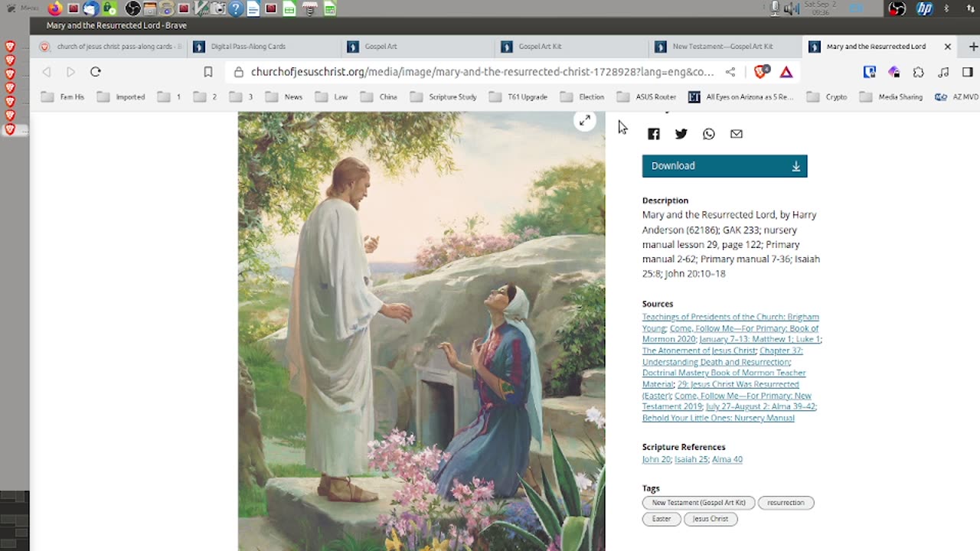Open the Scripture Study bookmark folder
The width and height of the screenshot is (980, 551).
443,97
